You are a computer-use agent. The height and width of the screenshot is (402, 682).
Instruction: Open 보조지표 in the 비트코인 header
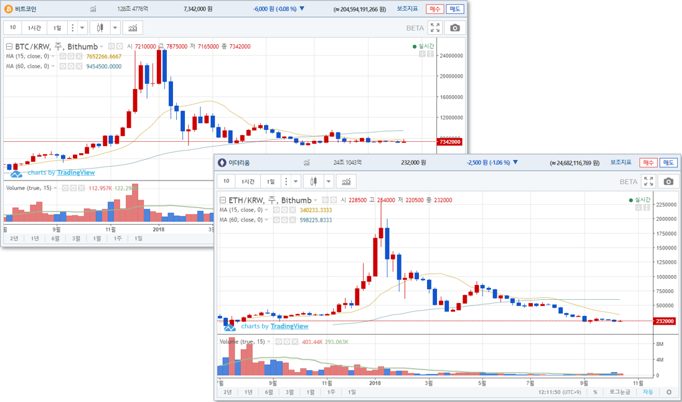(x=408, y=9)
